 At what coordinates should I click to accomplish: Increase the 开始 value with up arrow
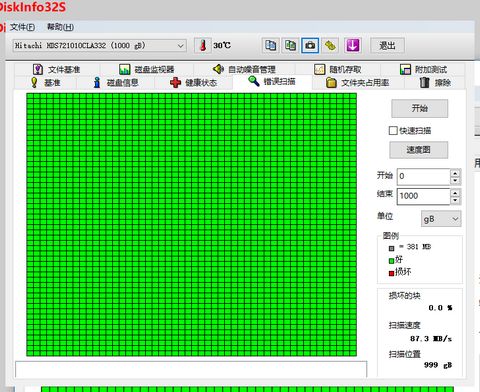click(x=455, y=173)
